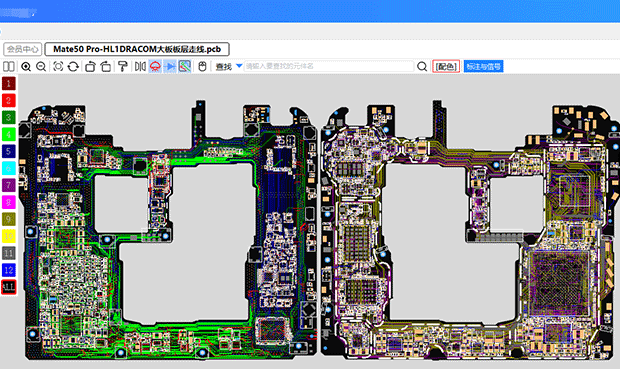Click the zoom in magnifier icon
This screenshot has height=369, width=620.
pos(26,66)
